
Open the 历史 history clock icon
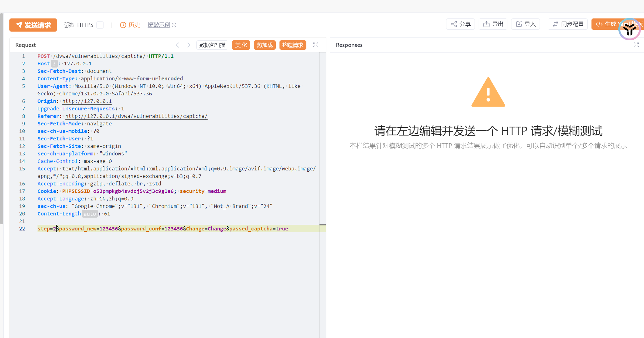point(123,25)
